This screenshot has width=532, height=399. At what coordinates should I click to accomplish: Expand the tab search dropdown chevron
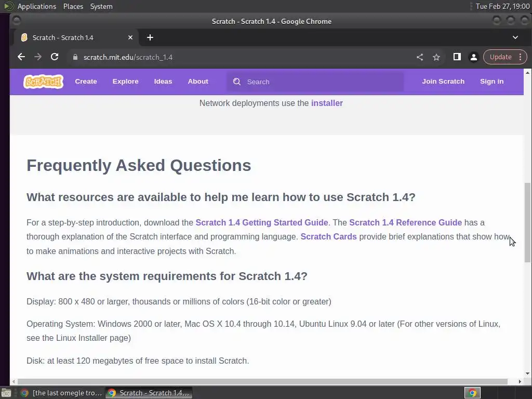pyautogui.click(x=515, y=37)
